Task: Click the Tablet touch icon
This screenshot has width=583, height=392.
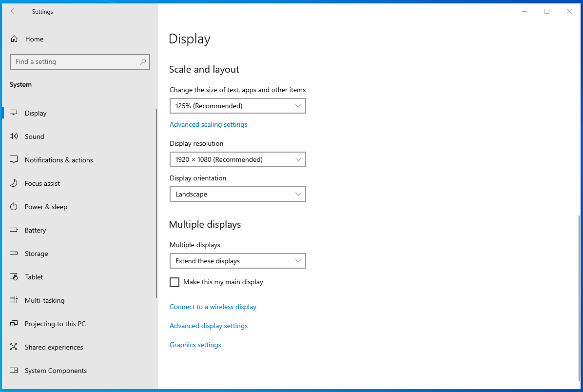Action: pyautogui.click(x=14, y=277)
